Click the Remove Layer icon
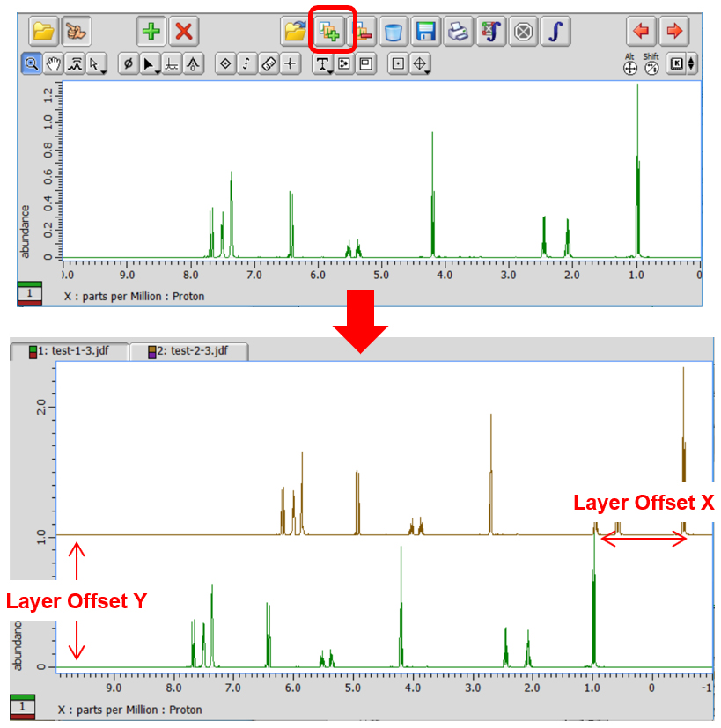 click(x=364, y=32)
